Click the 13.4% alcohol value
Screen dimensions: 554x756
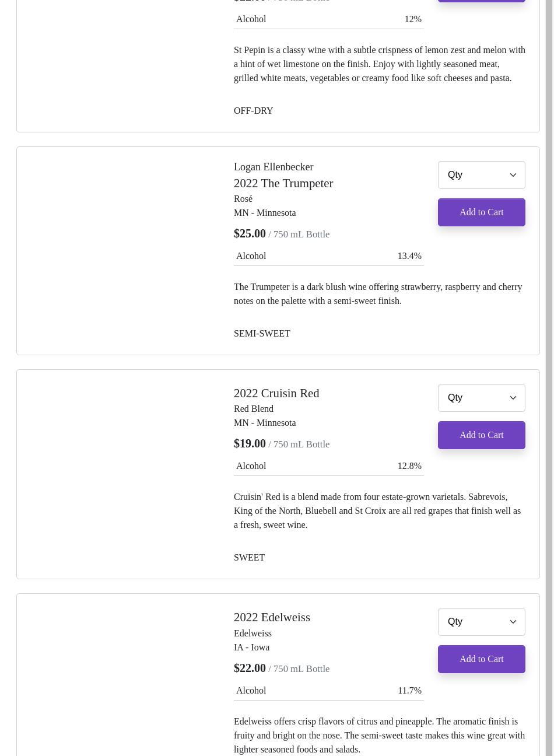click(x=409, y=256)
